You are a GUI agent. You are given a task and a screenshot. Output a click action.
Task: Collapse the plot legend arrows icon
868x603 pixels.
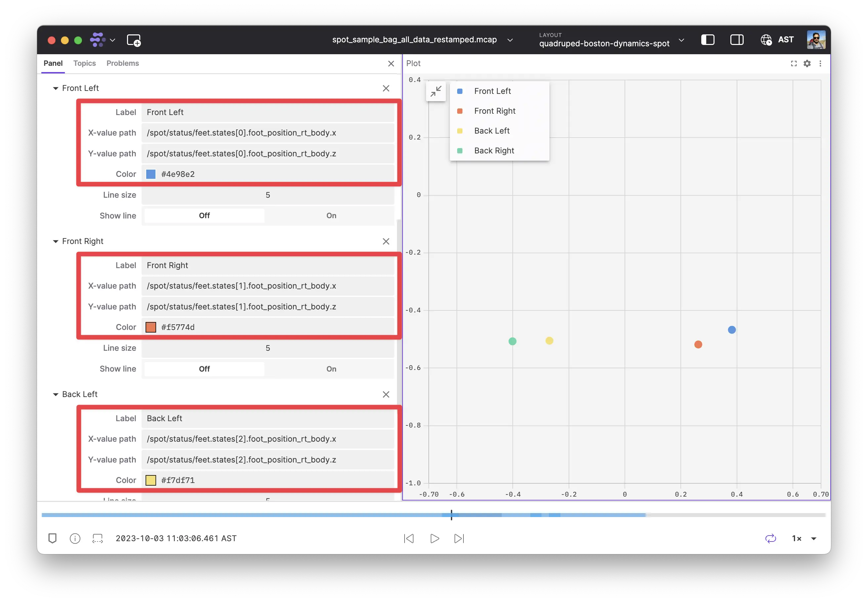point(436,91)
